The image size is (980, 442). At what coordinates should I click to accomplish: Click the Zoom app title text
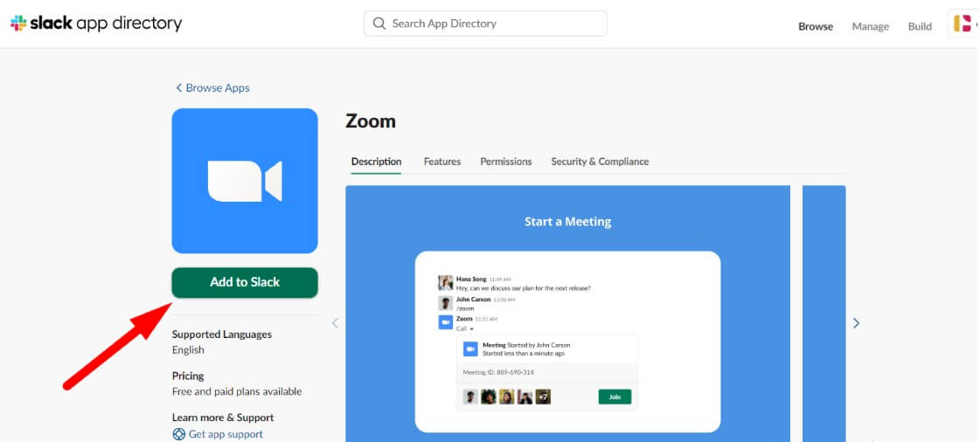371,121
